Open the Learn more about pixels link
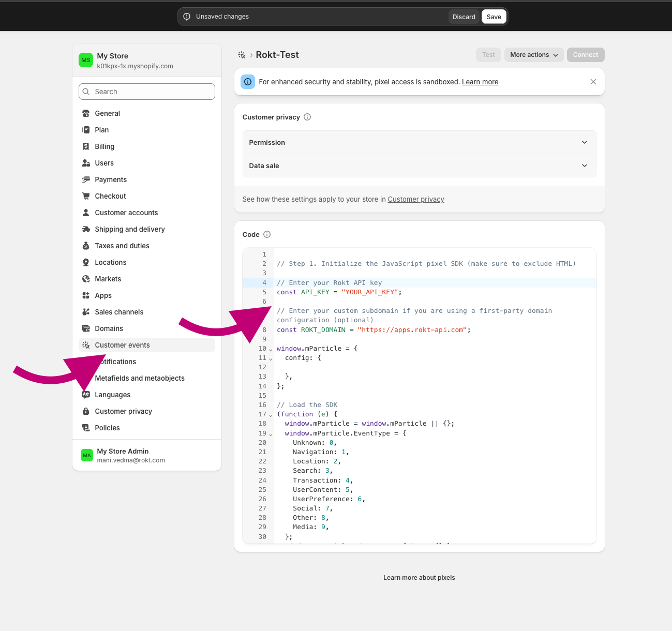Screen dimensions: 672x631 pos(419,578)
